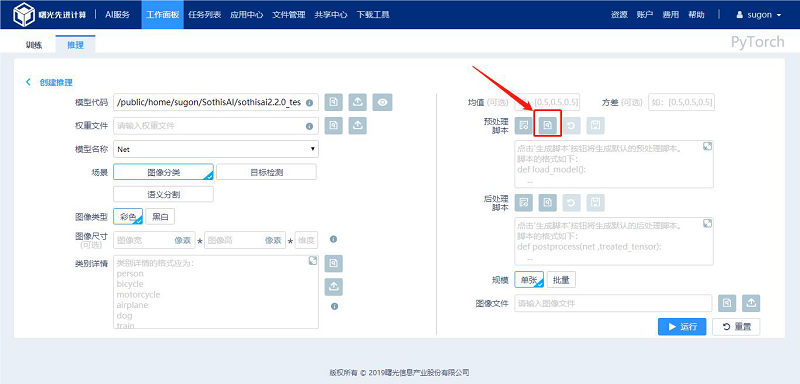
Task: Switch to the 训练 tab
Action: click(x=34, y=45)
